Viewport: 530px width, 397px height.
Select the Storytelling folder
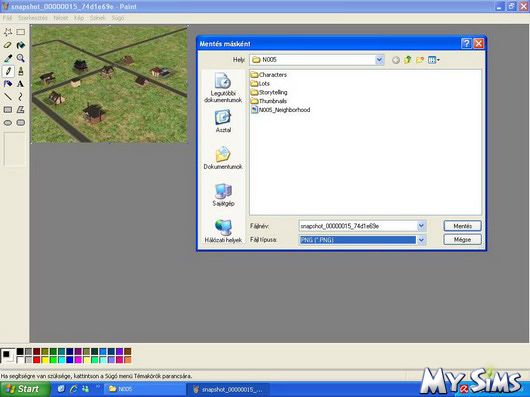click(x=269, y=92)
